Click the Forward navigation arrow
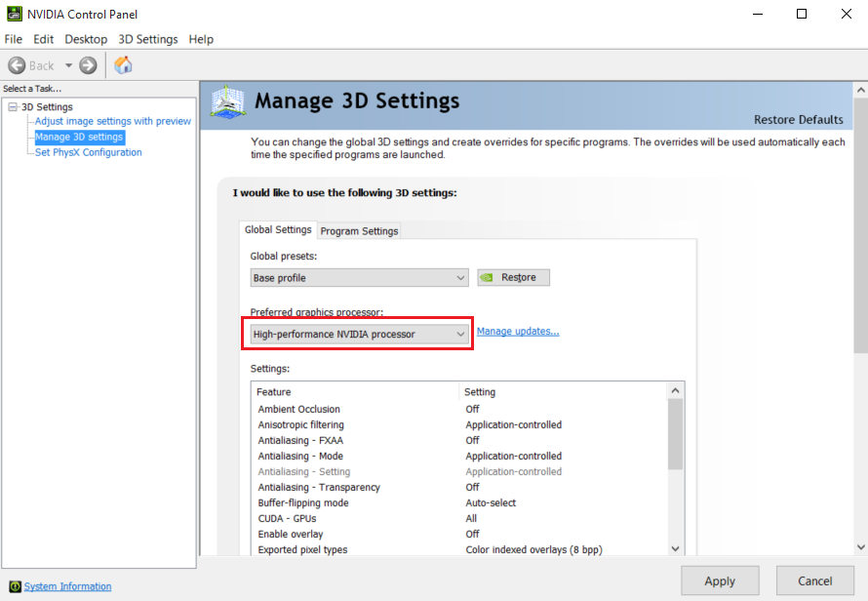Image resolution: width=868 pixels, height=601 pixels. [86, 65]
